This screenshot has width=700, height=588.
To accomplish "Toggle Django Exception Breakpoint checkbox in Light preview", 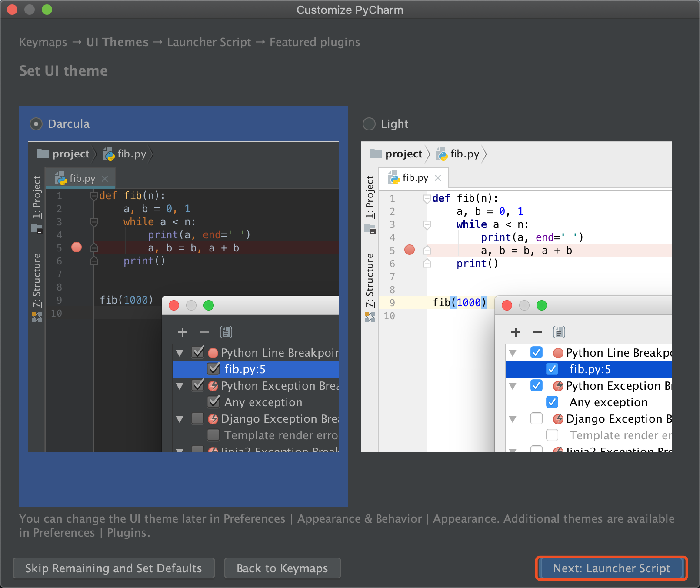I will [537, 418].
